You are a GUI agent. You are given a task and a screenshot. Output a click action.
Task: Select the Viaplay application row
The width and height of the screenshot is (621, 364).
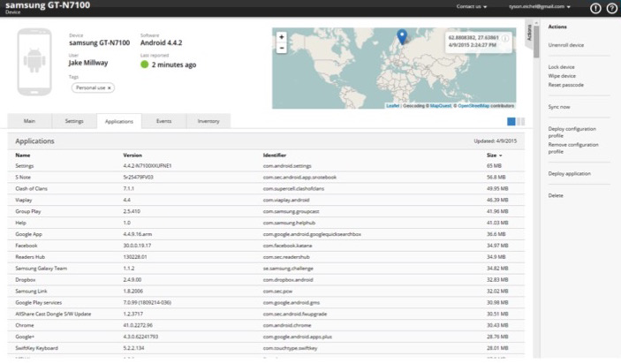(266, 201)
